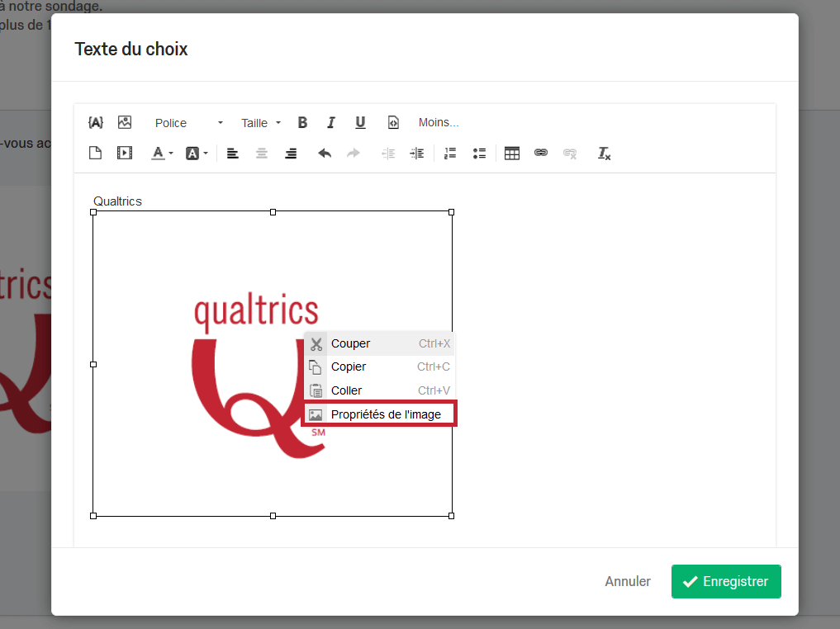Insert a bulleted list

[479, 154]
